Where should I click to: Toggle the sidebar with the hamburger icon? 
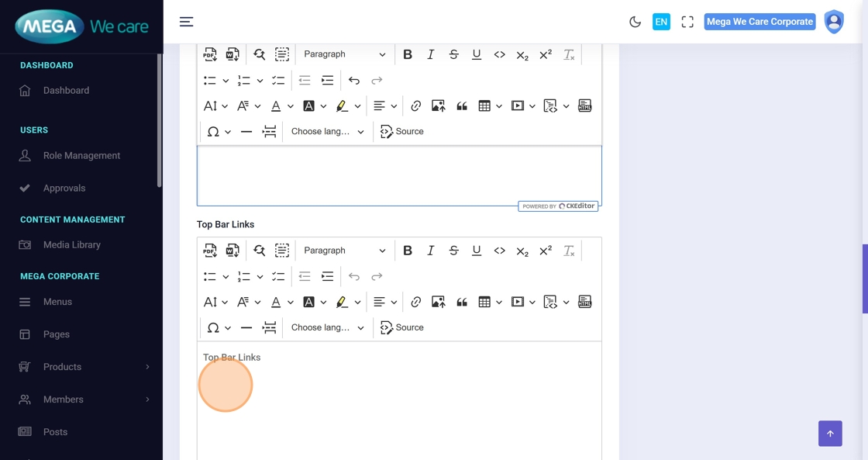(x=187, y=22)
